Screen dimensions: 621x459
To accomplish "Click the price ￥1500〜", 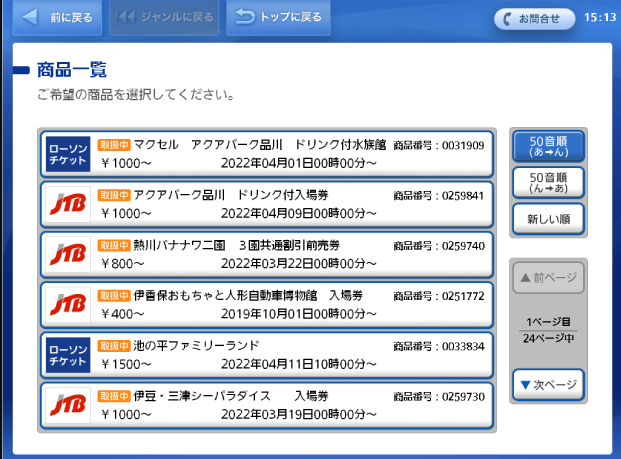I will tap(126, 364).
